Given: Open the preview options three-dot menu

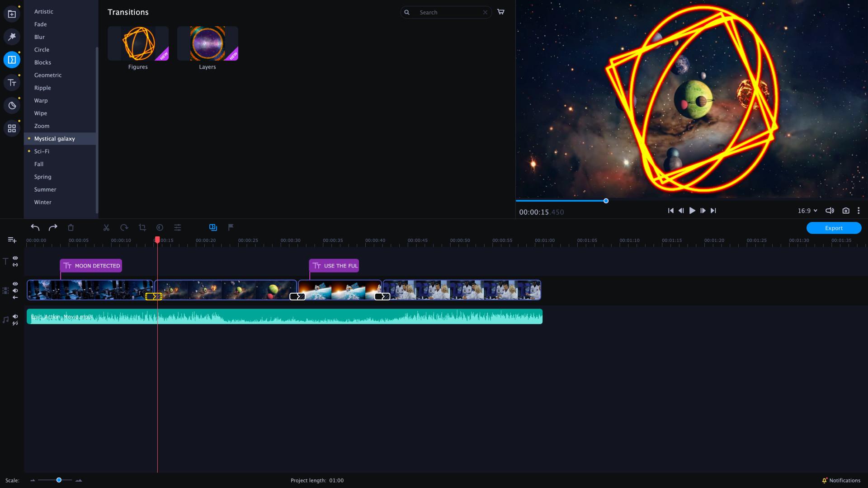Looking at the screenshot, I should click(x=859, y=211).
